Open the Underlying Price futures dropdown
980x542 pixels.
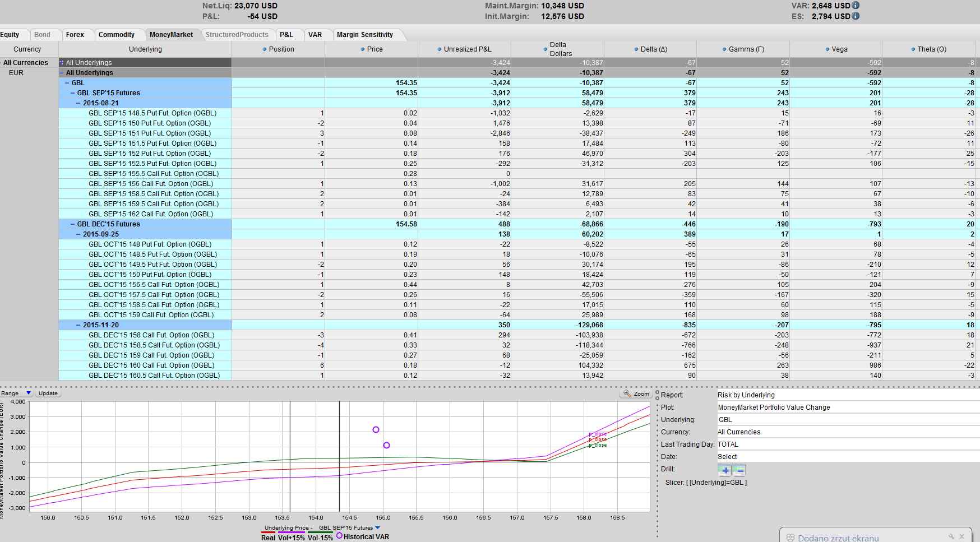coord(377,527)
